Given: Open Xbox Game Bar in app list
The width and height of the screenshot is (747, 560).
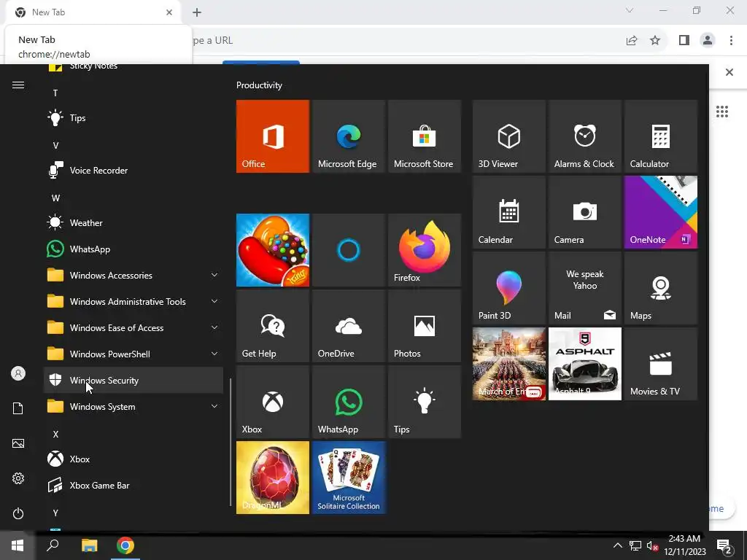Looking at the screenshot, I should tap(133, 485).
